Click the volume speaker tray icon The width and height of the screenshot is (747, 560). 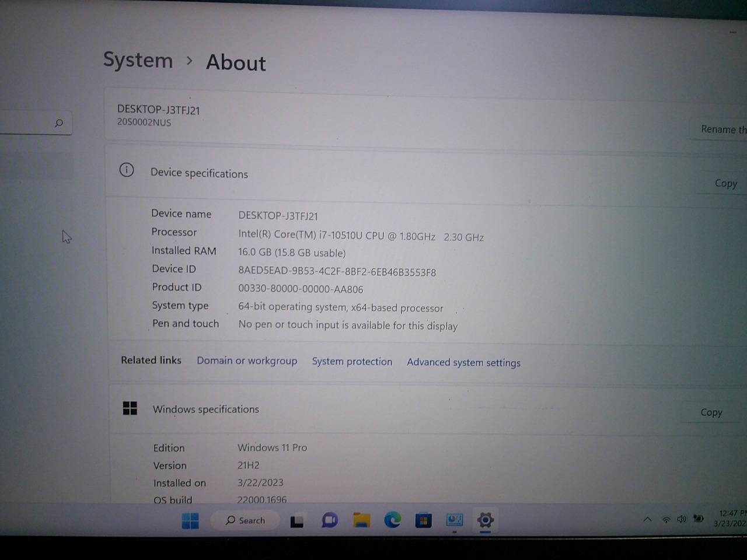tap(682, 519)
